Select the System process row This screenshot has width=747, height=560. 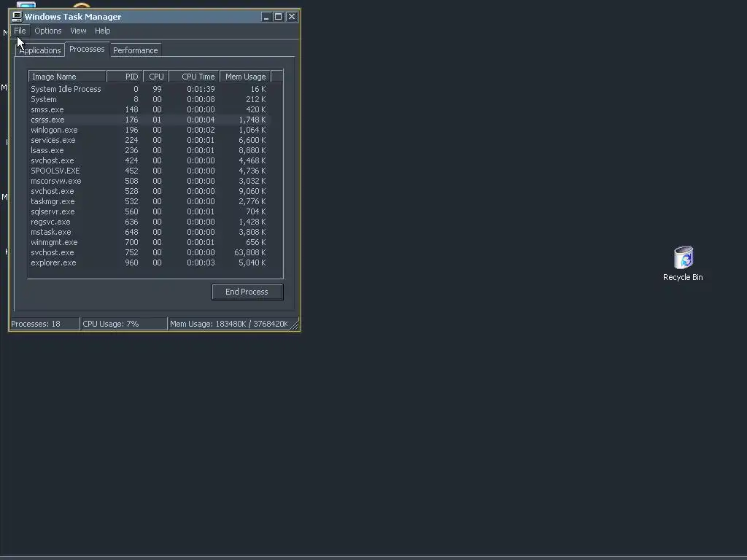click(150, 99)
